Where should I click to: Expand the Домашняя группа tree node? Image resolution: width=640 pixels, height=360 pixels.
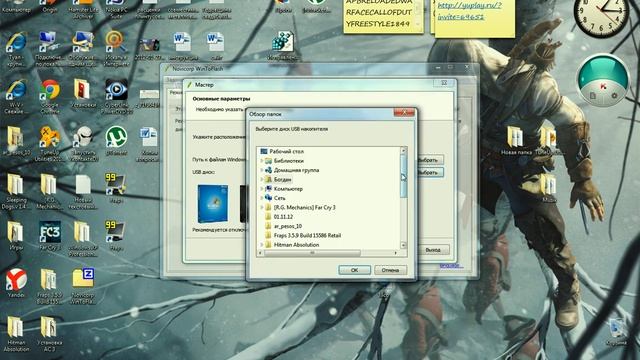point(262,170)
